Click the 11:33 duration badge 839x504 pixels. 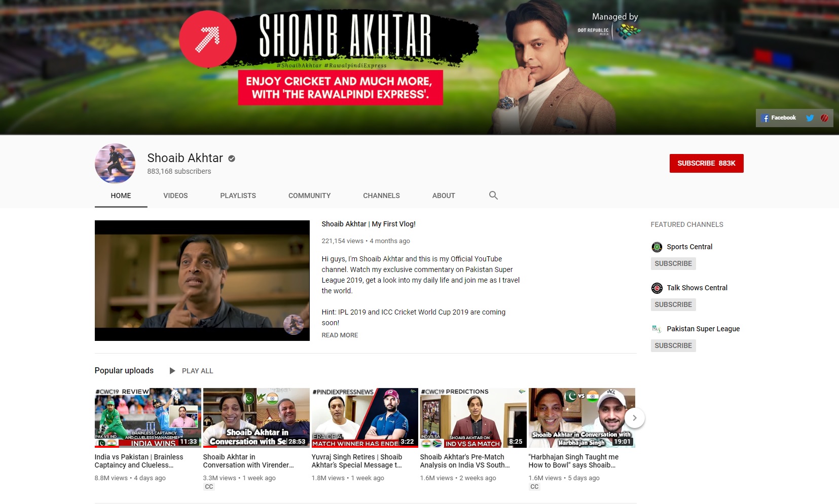click(188, 442)
